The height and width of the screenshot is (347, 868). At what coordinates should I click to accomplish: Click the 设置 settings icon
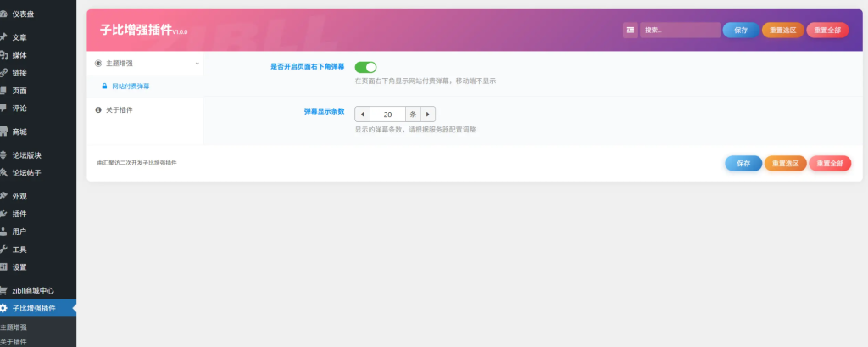click(4, 267)
